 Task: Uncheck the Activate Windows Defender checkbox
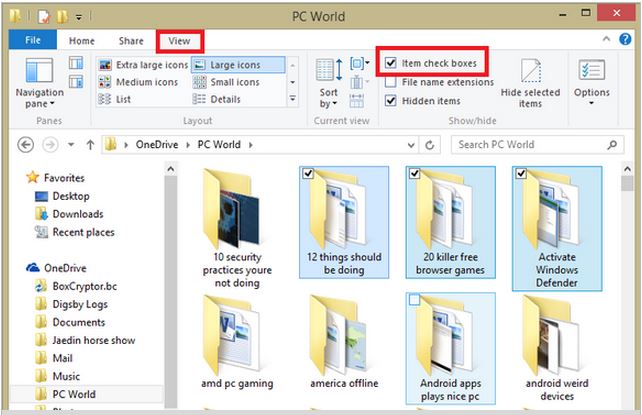(x=521, y=174)
